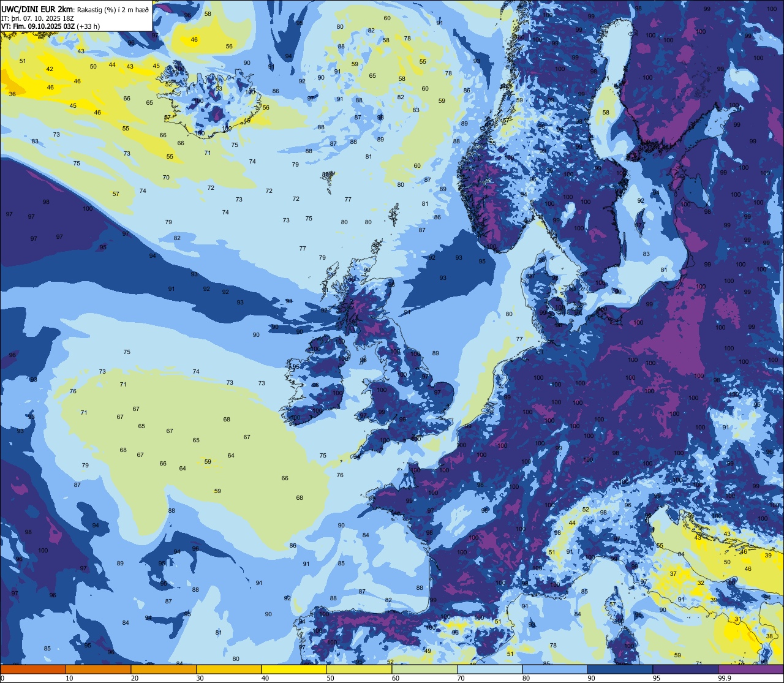This screenshot has width=784, height=683.
Task: Click the 20–30 amber legend swatch
Action: pyautogui.click(x=164, y=669)
